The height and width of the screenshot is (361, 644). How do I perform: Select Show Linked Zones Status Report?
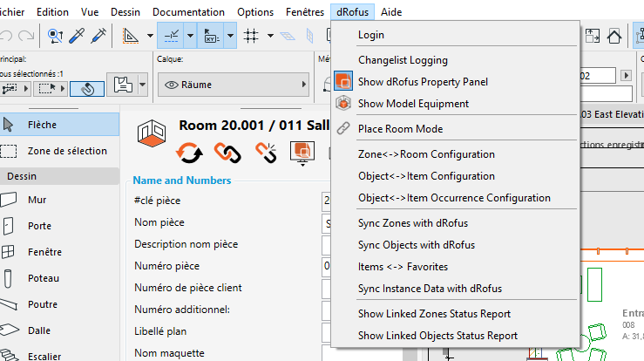click(x=434, y=314)
